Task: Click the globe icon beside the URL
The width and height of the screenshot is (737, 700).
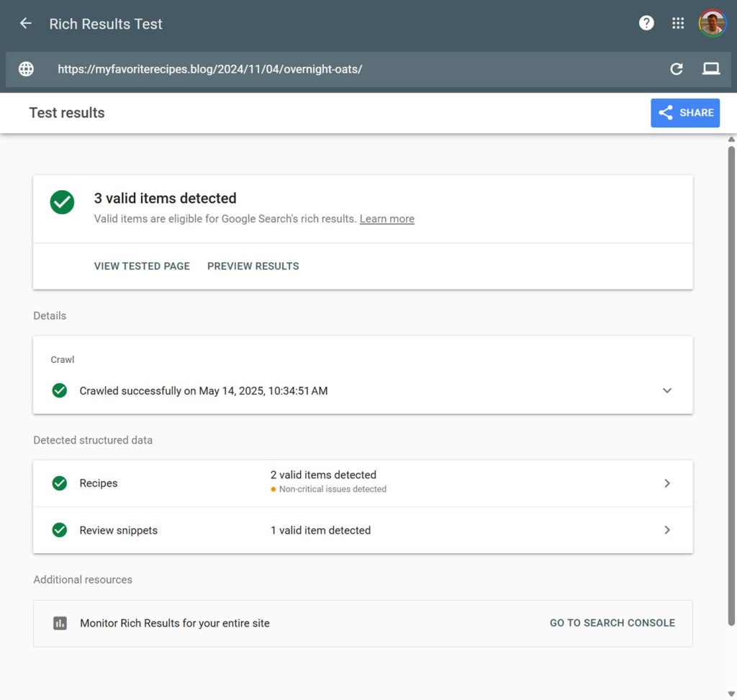Action: click(27, 69)
